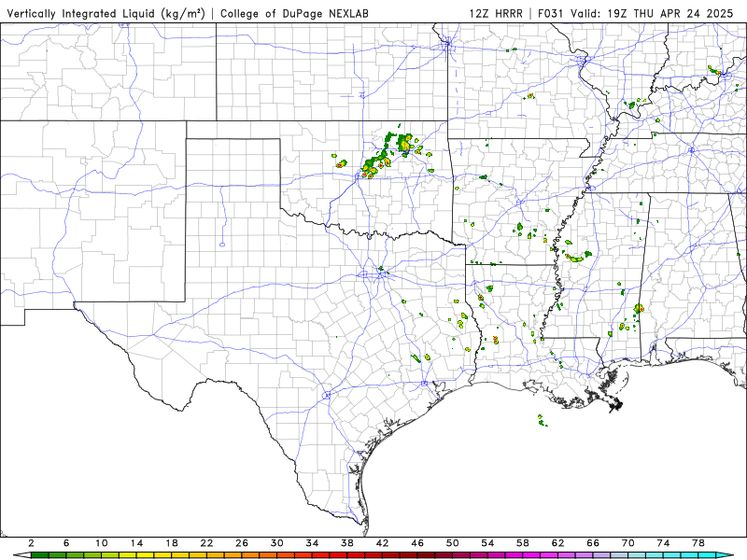This screenshot has height=560, width=747.
Task: Click the color scale label '54'
Action: (487, 543)
